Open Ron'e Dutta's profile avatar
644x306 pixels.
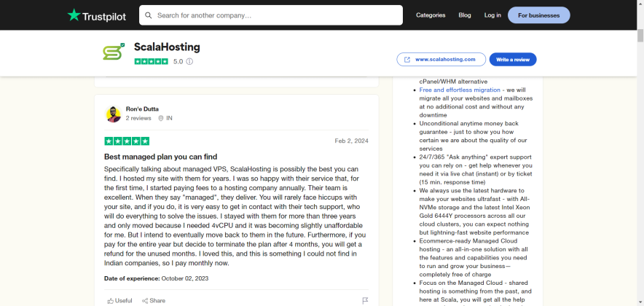point(114,114)
